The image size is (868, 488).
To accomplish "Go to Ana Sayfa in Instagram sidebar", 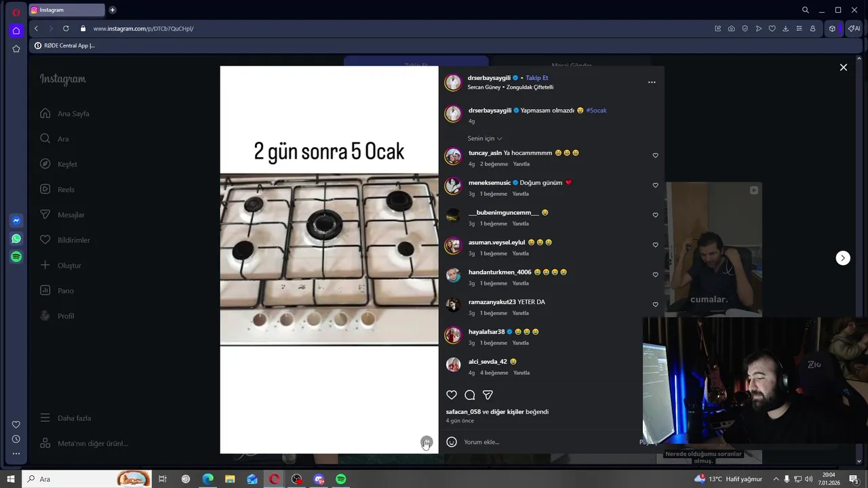I will pos(64,113).
